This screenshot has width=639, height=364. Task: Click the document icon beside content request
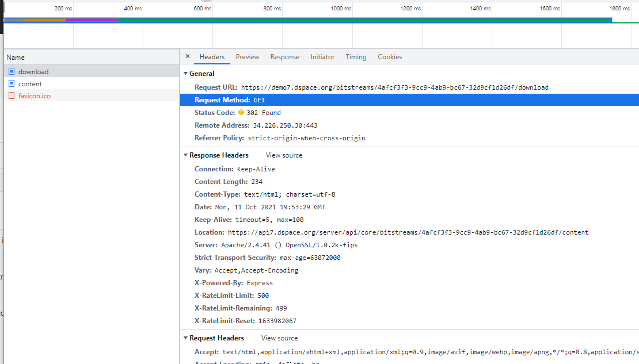click(x=12, y=83)
